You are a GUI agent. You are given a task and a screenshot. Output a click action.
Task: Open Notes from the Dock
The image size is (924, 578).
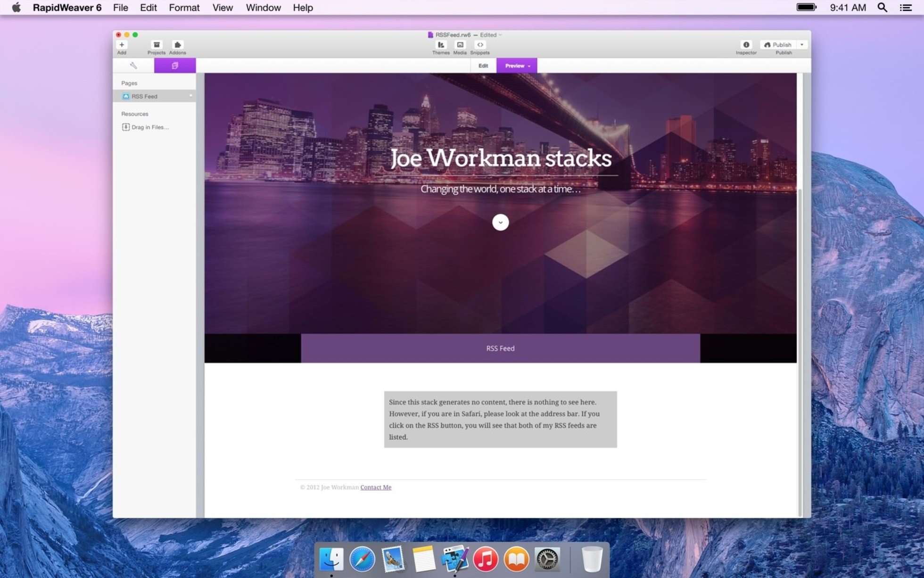click(423, 559)
